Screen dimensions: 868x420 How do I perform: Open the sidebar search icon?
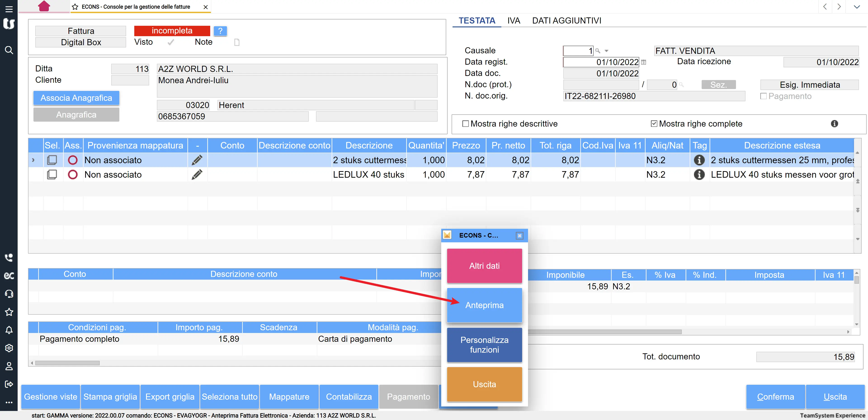[x=9, y=50]
